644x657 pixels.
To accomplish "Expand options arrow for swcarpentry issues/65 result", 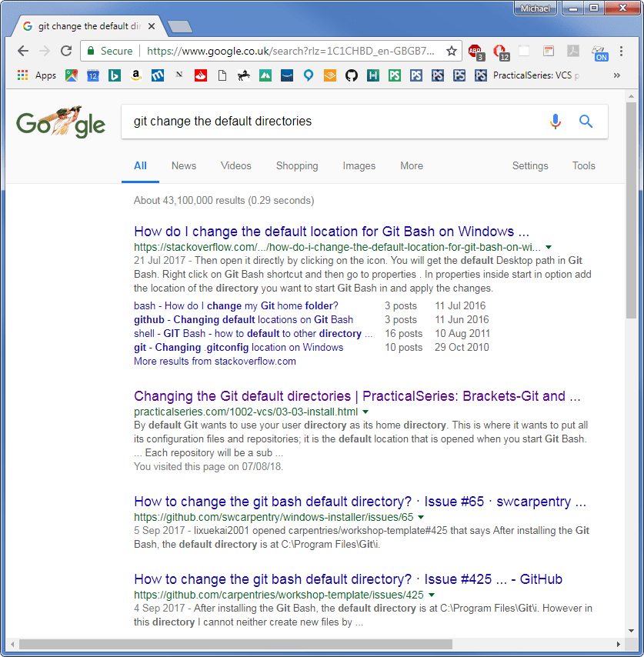I will coord(421,517).
